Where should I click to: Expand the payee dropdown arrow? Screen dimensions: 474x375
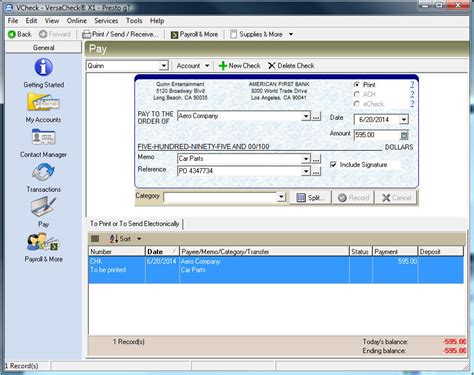click(306, 116)
